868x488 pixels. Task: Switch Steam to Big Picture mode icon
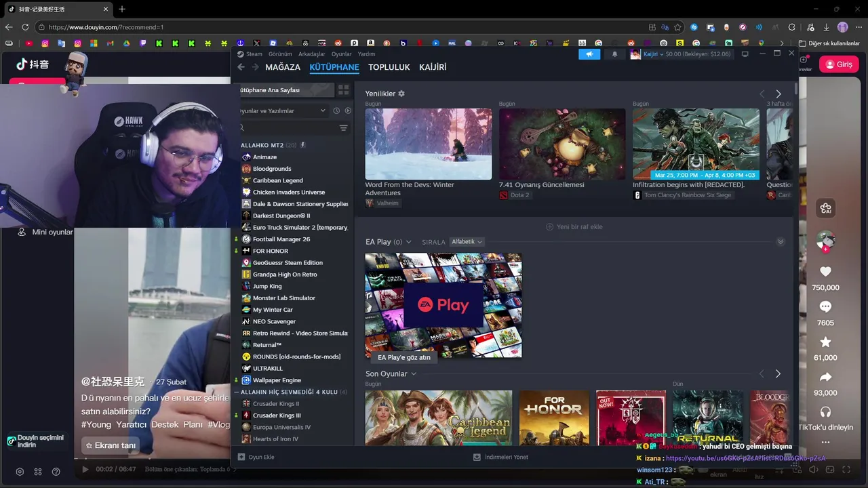point(745,54)
